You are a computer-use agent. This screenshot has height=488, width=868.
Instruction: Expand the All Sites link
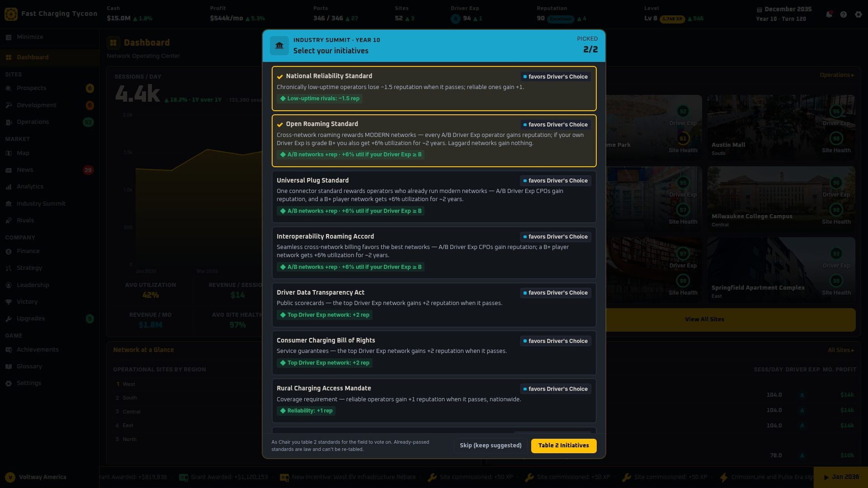point(841,350)
